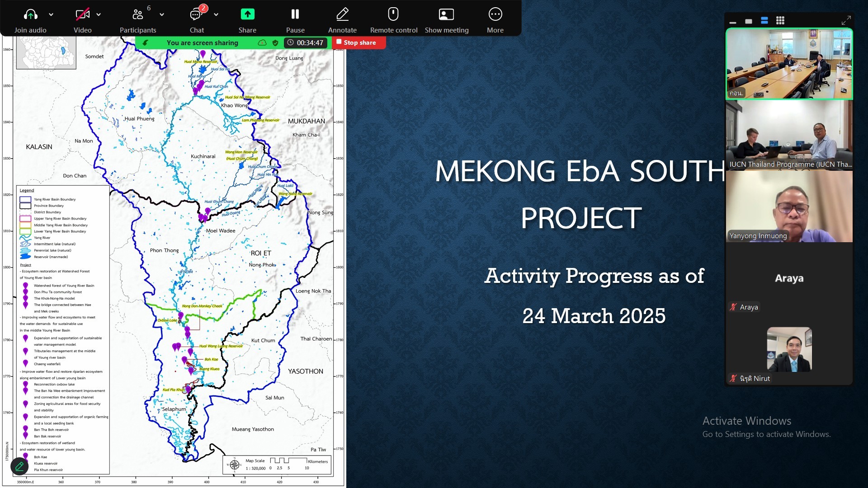Image resolution: width=868 pixels, height=488 pixels.
Task: Open the Annotate pencil tool
Action: point(342,14)
